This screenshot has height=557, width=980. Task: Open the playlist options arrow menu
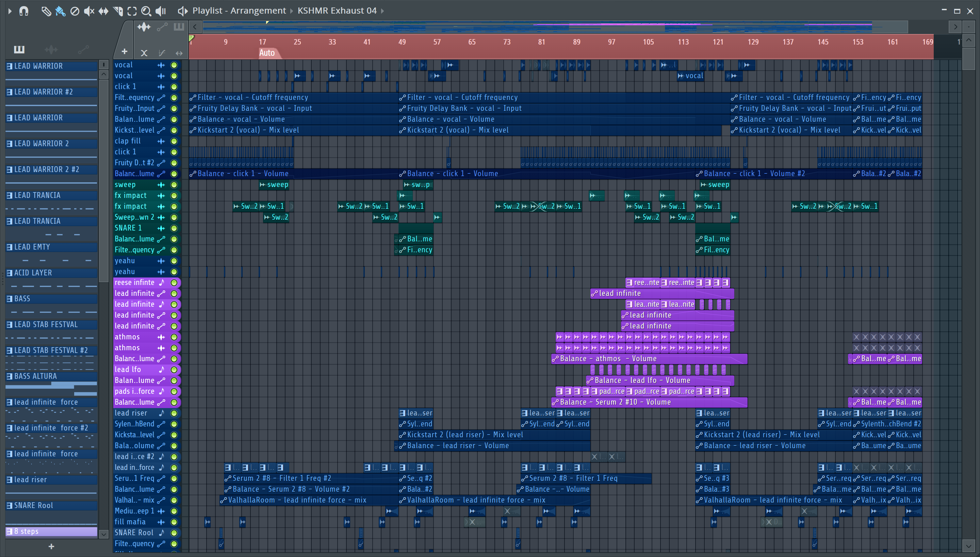click(10, 11)
